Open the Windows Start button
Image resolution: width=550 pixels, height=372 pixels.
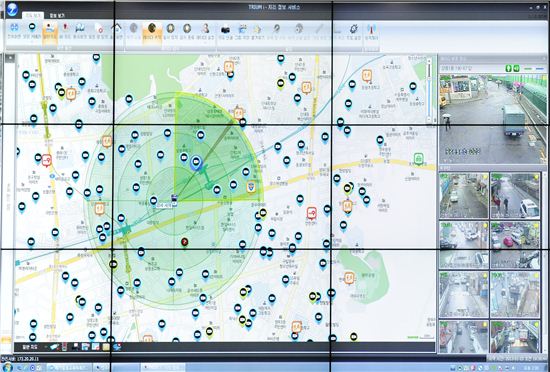(7, 367)
